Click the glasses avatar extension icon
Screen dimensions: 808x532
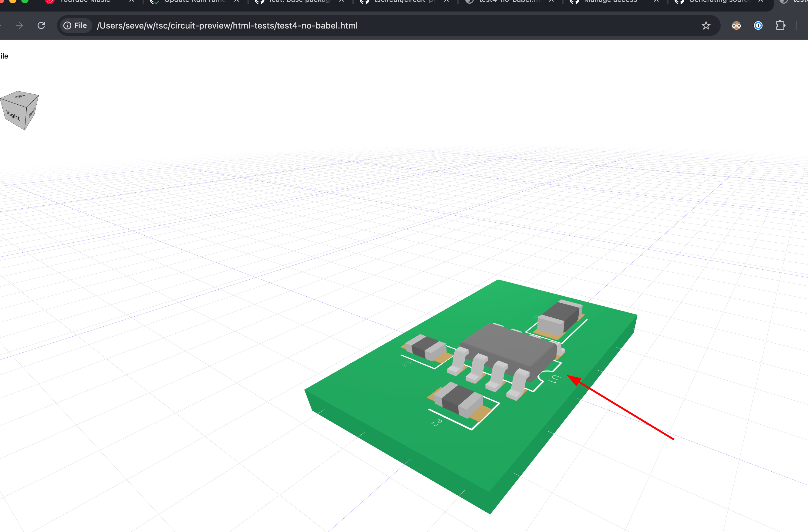tap(736, 25)
